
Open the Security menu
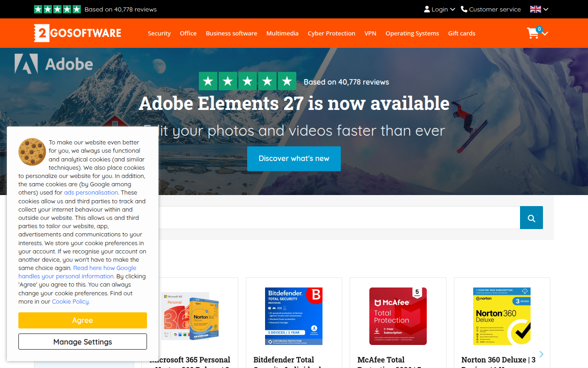point(159,33)
